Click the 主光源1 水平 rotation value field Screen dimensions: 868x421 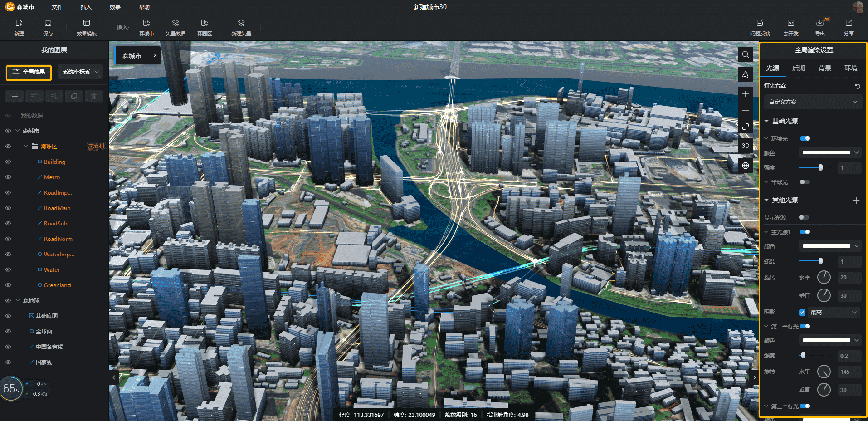[x=849, y=277]
